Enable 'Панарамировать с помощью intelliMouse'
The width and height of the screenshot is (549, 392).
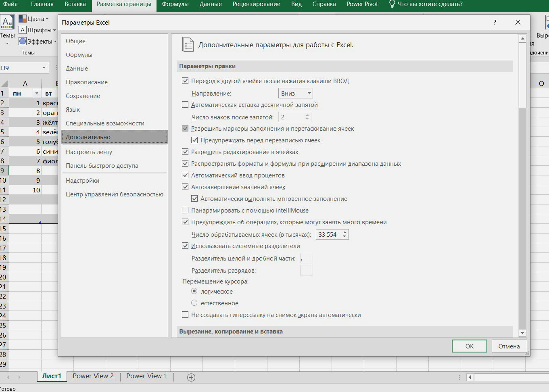pos(185,211)
